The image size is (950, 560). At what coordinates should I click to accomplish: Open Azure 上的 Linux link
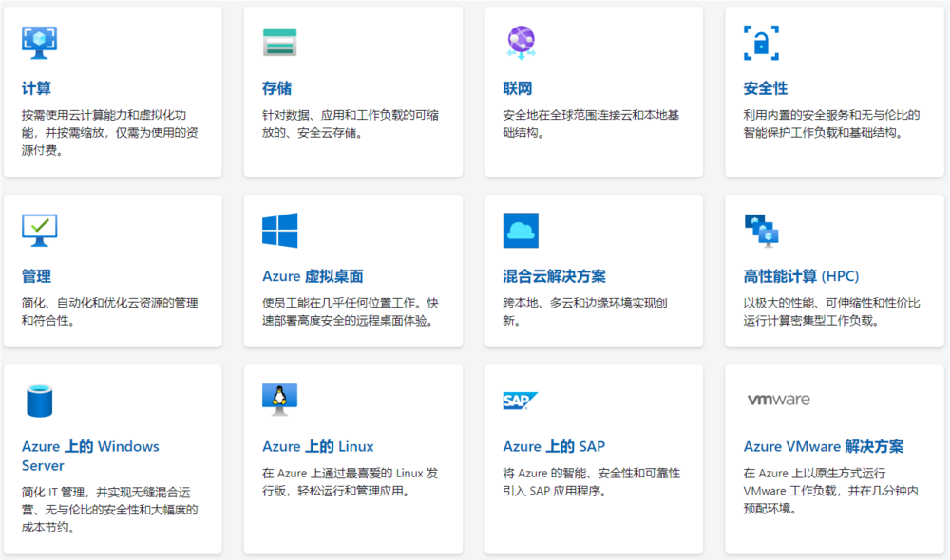317,446
